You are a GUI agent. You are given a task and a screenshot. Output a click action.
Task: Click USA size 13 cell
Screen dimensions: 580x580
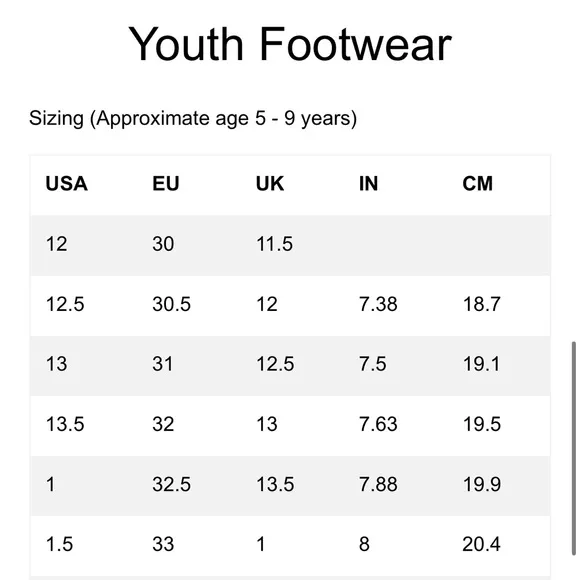(57, 364)
